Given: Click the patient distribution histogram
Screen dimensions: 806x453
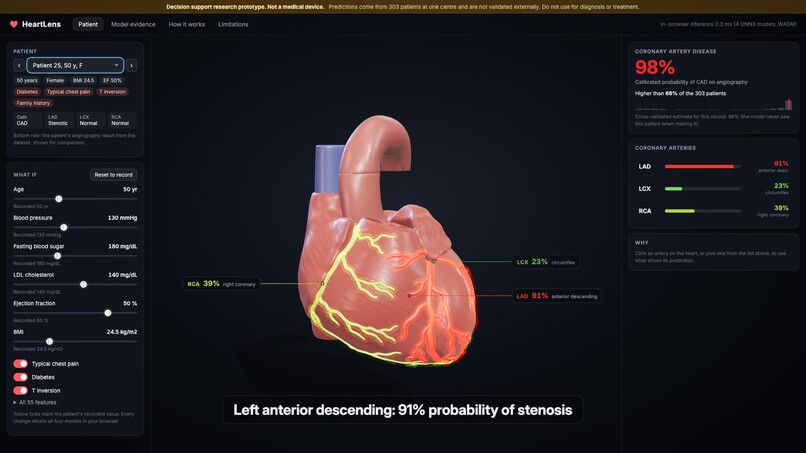Looking at the screenshot, I should [x=713, y=104].
